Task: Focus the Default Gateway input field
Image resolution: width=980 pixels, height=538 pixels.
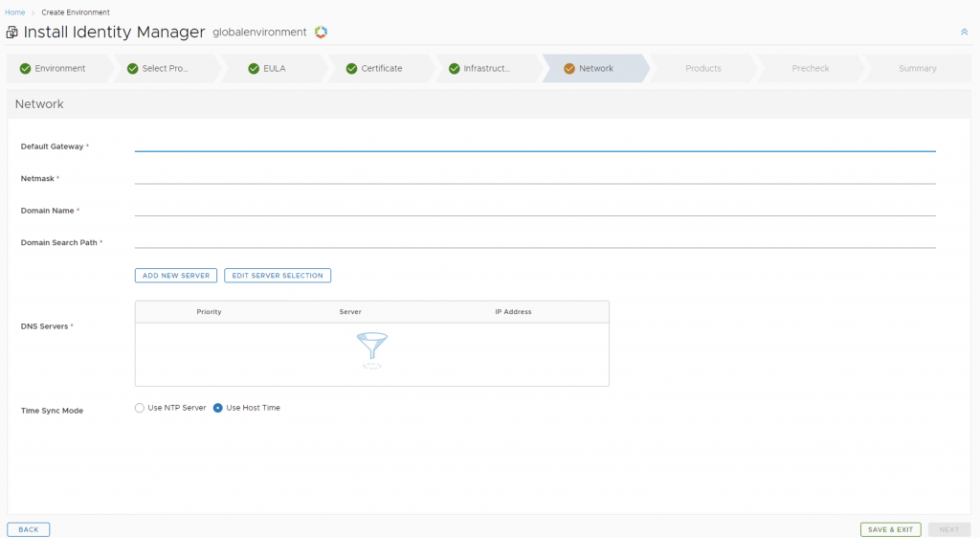Action: tap(534, 144)
